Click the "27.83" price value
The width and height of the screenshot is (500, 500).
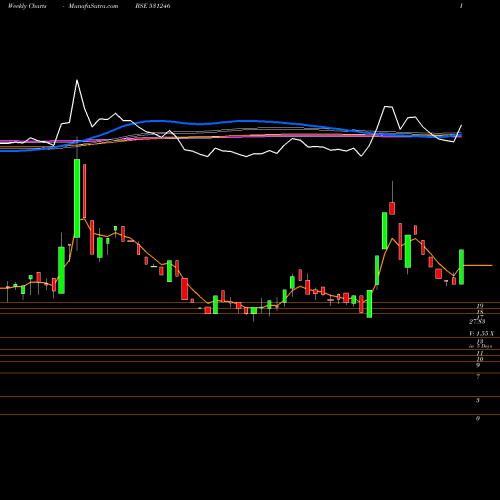click(x=477, y=322)
